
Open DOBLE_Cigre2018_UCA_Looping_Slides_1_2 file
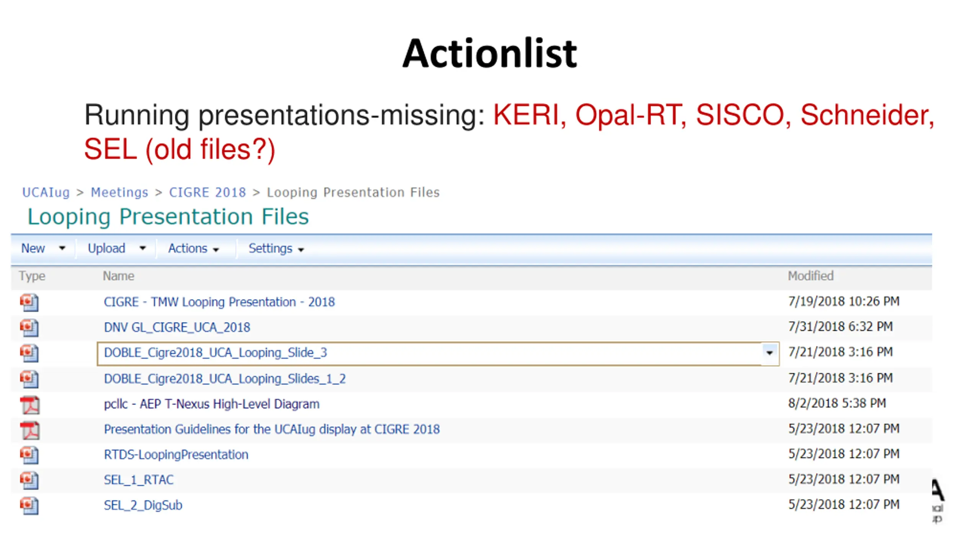[225, 379]
